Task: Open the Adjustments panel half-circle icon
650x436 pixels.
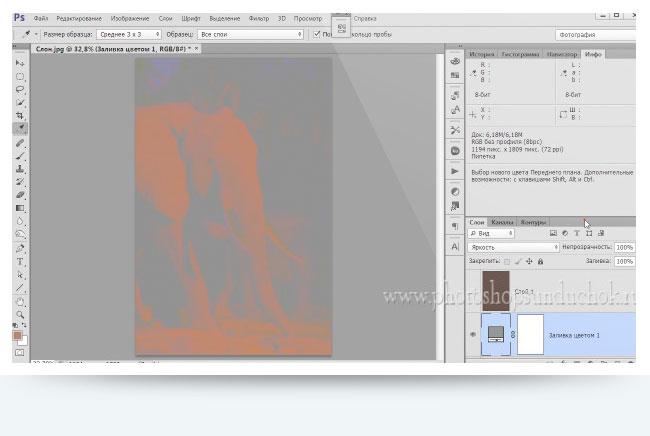Action: tap(455, 191)
